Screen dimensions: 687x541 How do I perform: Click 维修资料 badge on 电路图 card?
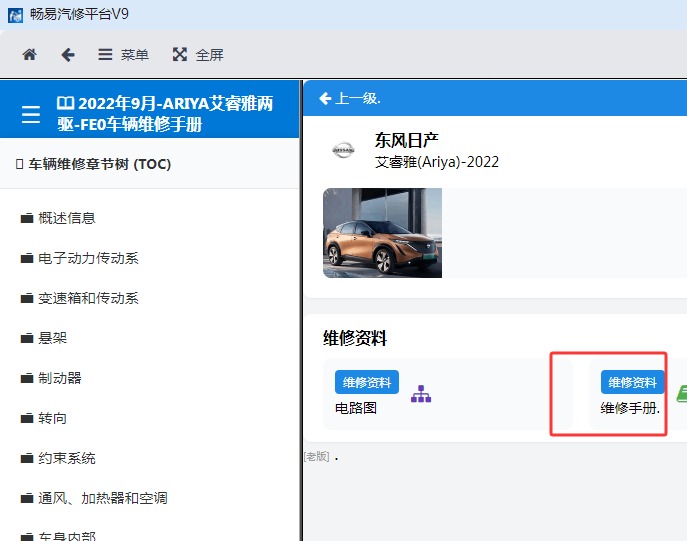(367, 382)
